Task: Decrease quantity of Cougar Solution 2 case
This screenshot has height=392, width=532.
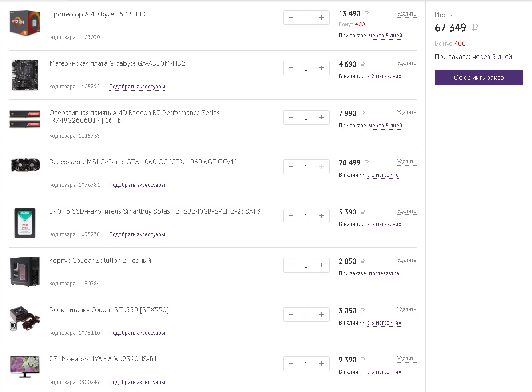Action: [291, 265]
